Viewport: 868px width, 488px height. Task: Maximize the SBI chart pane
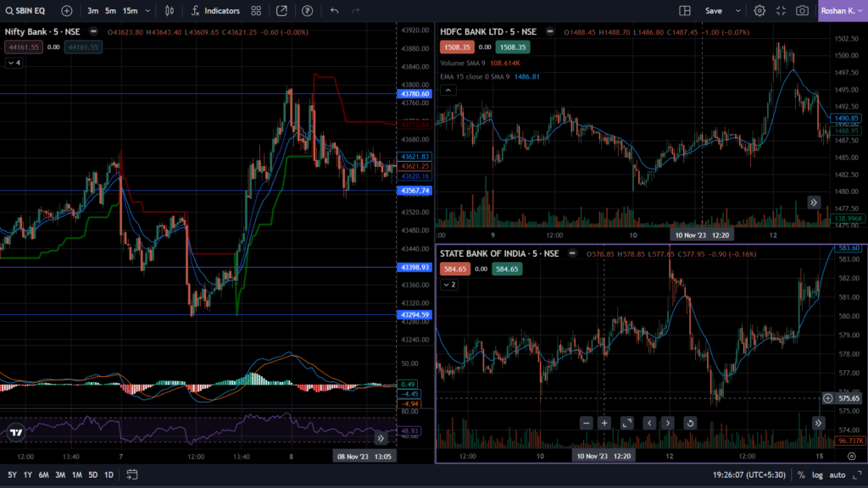click(626, 424)
